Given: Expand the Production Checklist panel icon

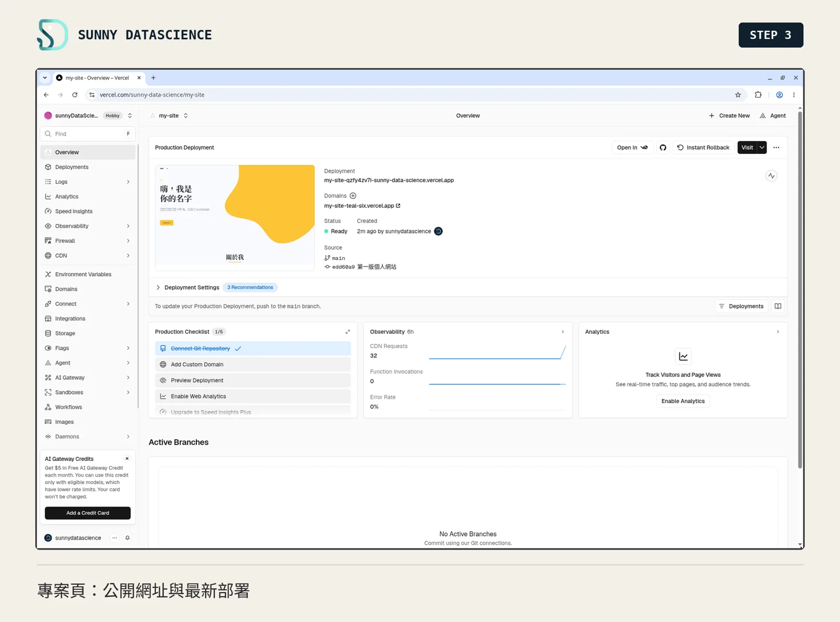Looking at the screenshot, I should point(348,332).
